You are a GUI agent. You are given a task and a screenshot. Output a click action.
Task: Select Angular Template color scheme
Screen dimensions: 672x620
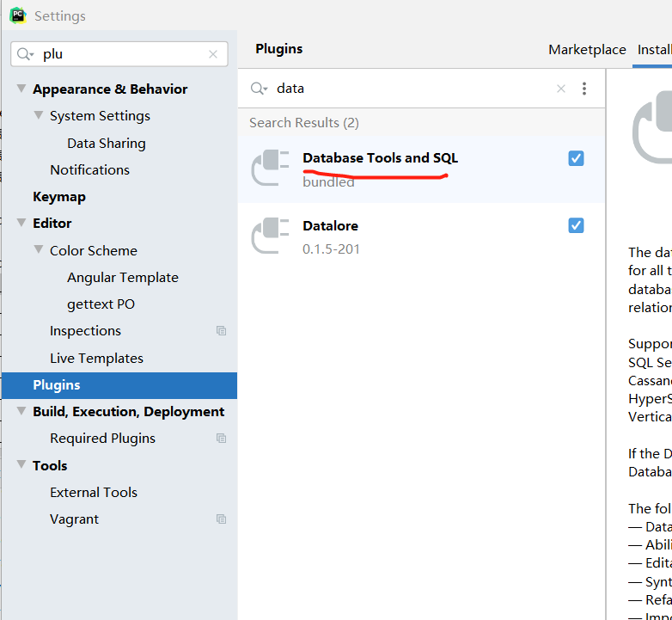tap(123, 278)
